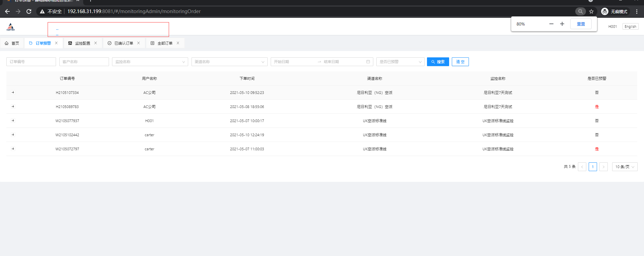Open the 10 条/页 page size selector
Viewport: 644px width, 256px height.
click(625, 167)
